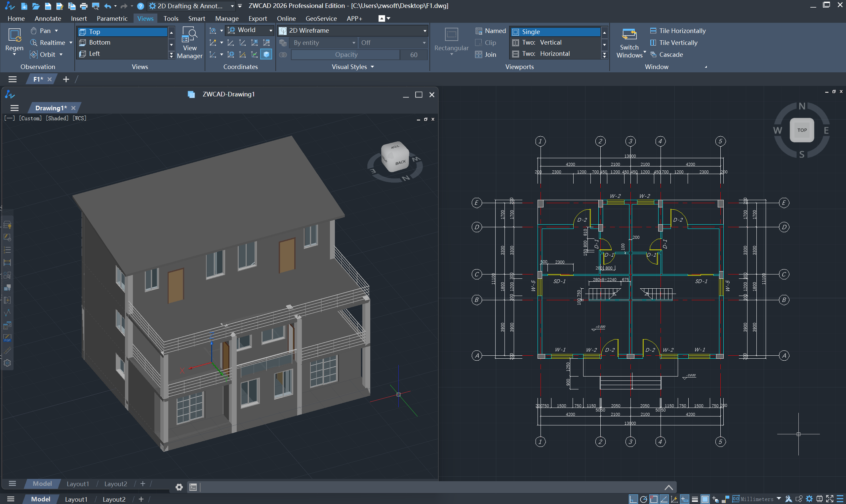
Task: Switch to Layout1 tab in Drawing1 window
Action: point(77,484)
